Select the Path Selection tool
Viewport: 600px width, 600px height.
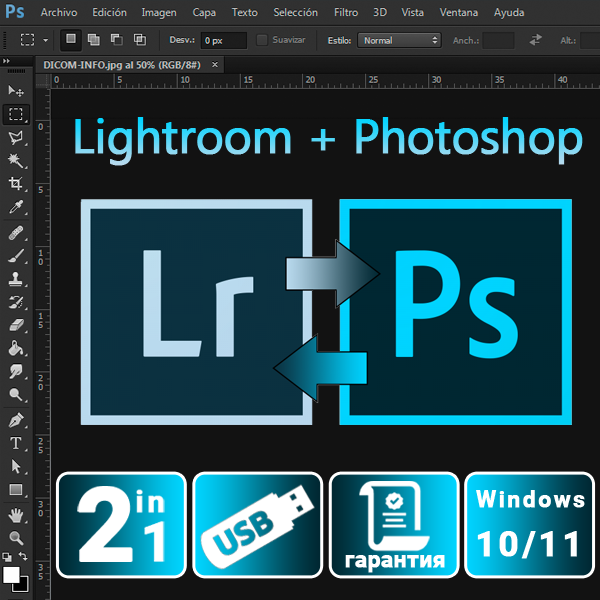point(16,466)
